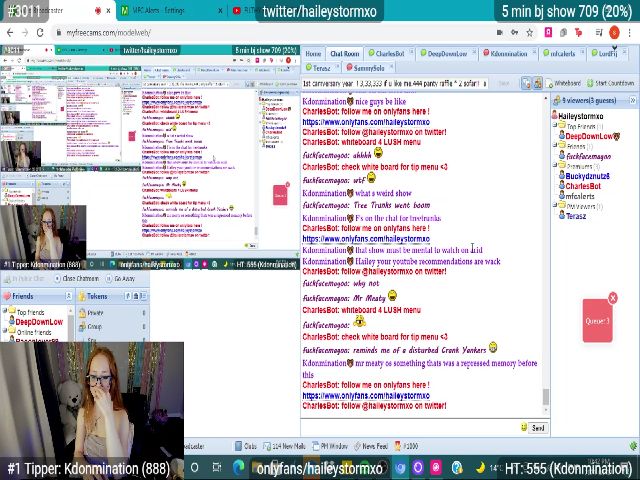Click the Friends panel header

click(37, 296)
